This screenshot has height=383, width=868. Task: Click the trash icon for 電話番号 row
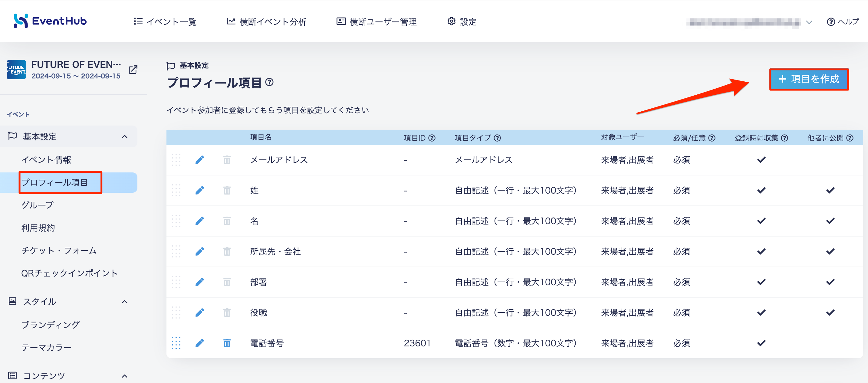click(x=227, y=343)
